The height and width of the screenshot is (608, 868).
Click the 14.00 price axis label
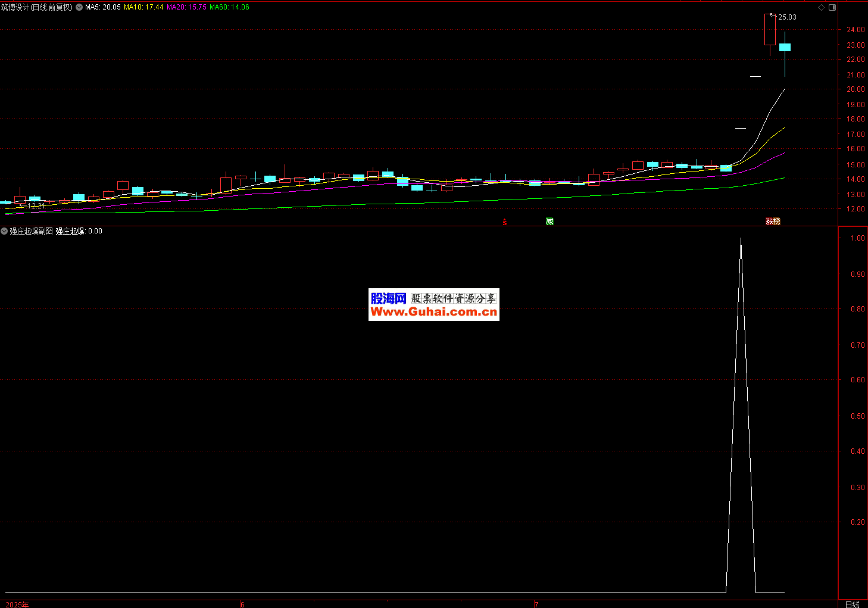pos(855,179)
